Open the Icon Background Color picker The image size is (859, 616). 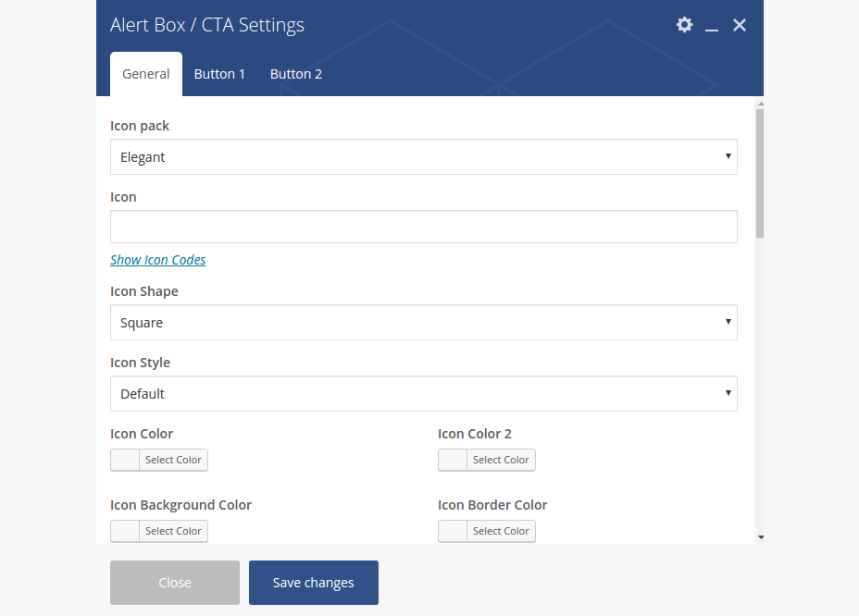[173, 531]
